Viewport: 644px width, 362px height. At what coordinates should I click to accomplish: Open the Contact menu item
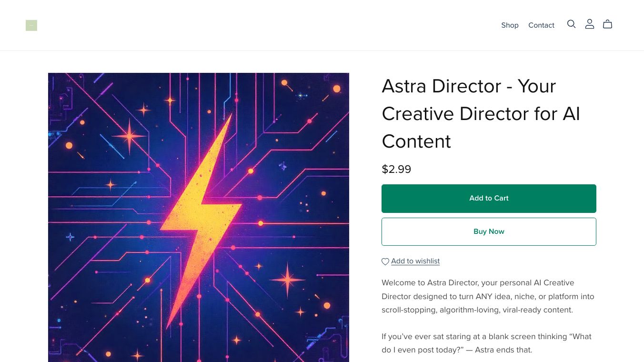tap(541, 25)
